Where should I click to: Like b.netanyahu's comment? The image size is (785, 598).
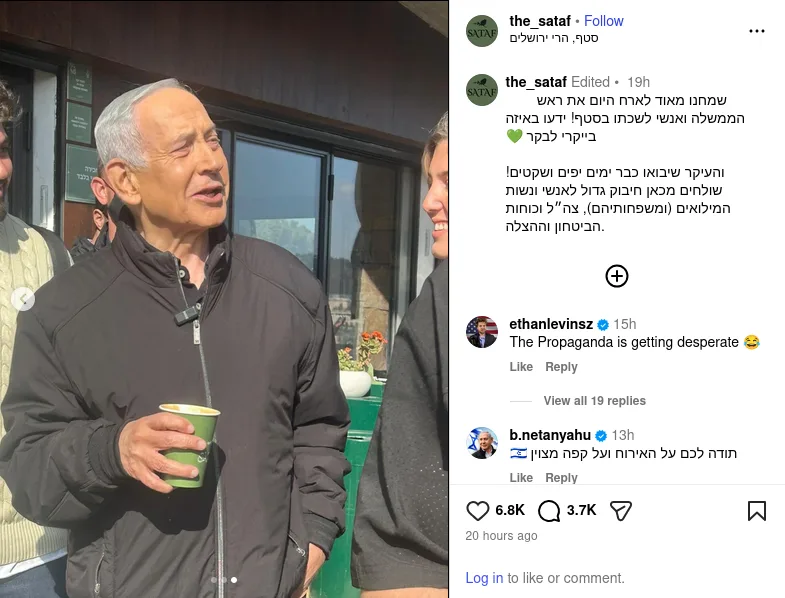pyautogui.click(x=521, y=477)
